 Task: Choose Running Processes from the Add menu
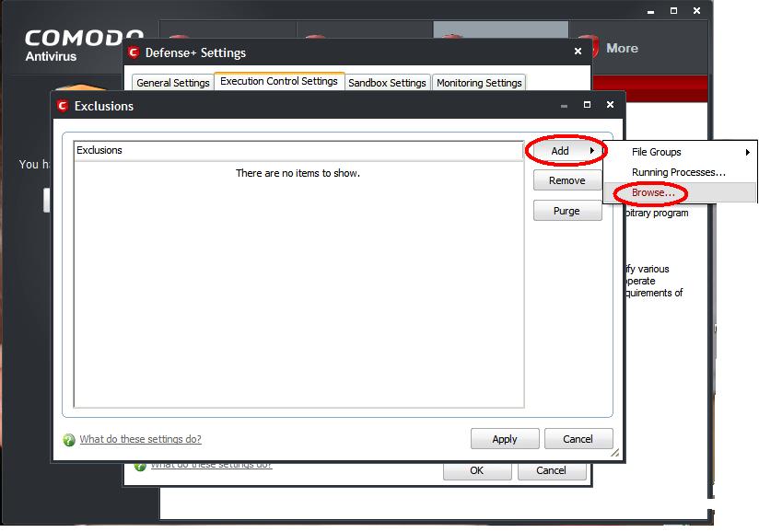point(678,172)
